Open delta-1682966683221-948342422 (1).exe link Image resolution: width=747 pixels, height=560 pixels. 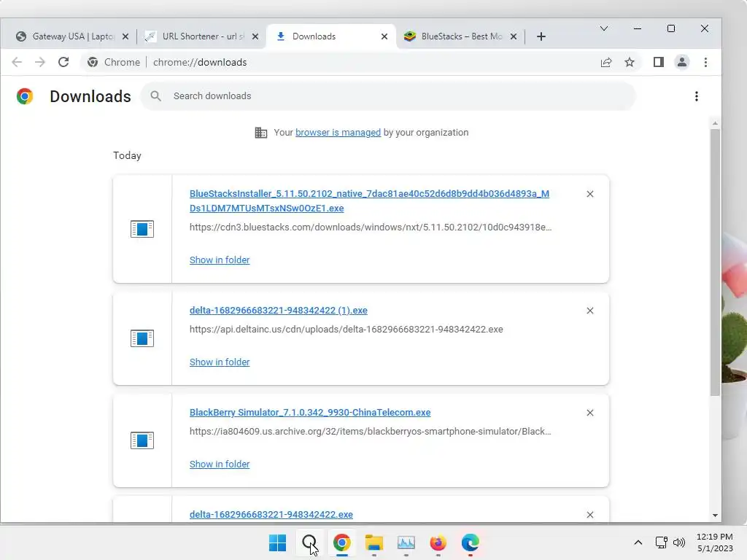pos(278,311)
